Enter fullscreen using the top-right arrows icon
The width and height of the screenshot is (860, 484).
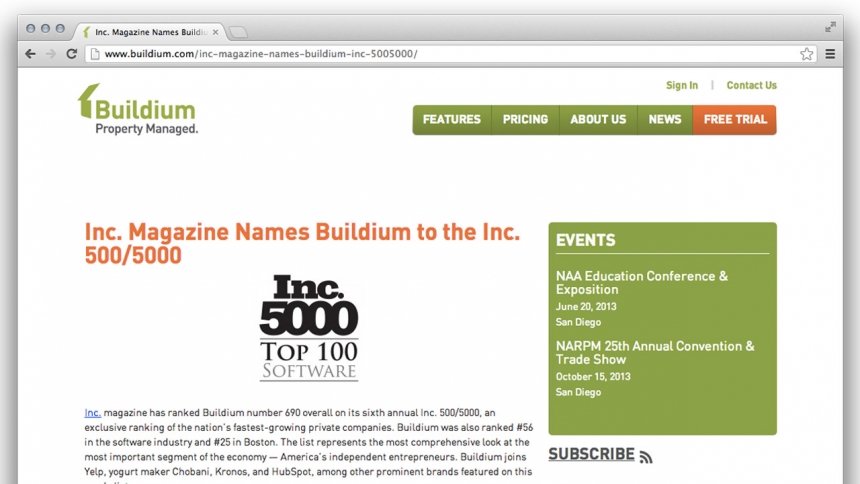point(830,27)
